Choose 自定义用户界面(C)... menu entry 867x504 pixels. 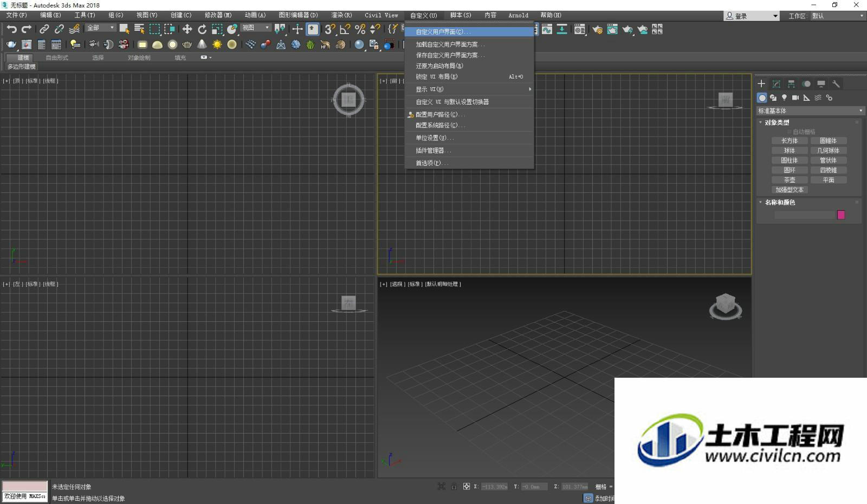[469, 32]
